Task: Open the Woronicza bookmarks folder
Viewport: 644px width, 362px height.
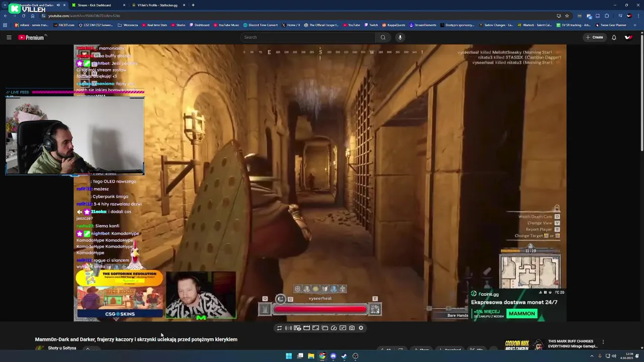Action: [x=128, y=25]
